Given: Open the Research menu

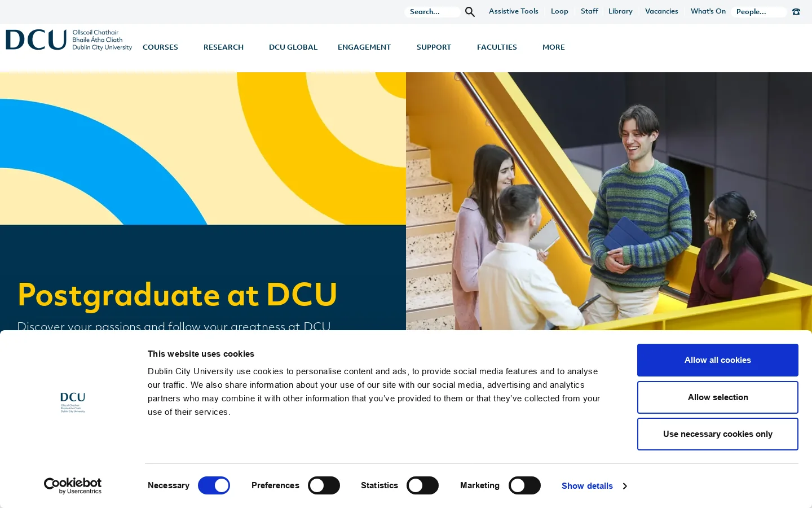Looking at the screenshot, I should 223,47.
